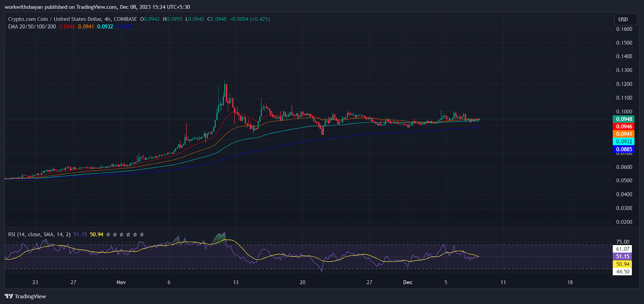
Task: Click the orange 0.0941 price axis tag
Action: (623, 134)
